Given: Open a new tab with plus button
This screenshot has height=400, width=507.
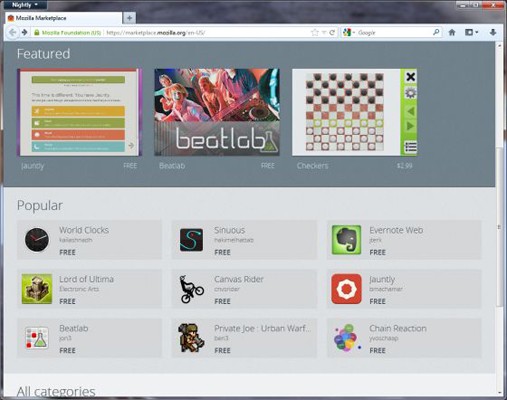Looking at the screenshot, I should [x=129, y=18].
